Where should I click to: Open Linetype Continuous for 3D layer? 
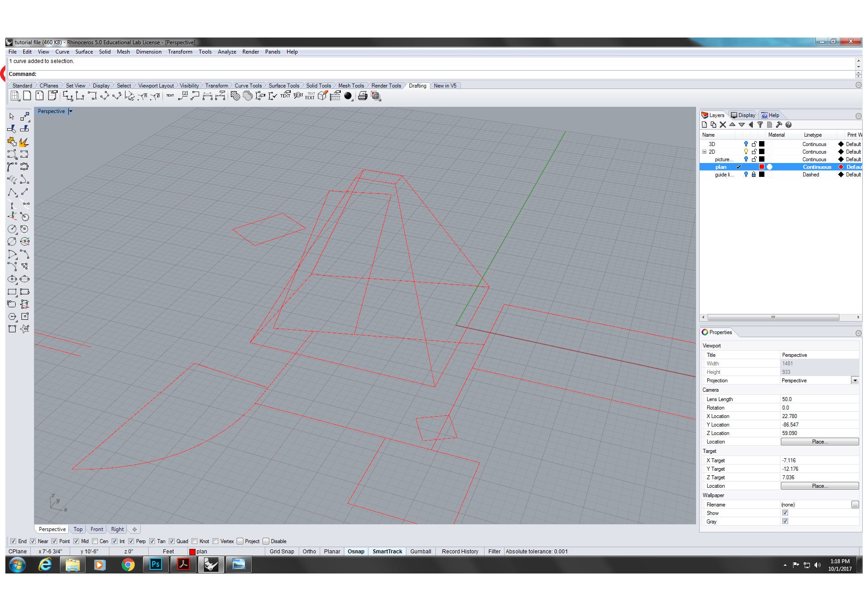click(814, 144)
